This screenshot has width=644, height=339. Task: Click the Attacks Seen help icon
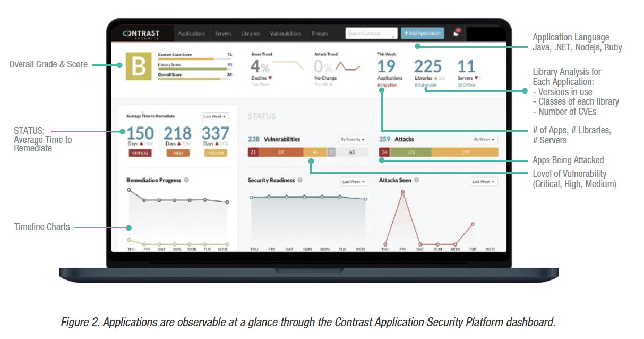[x=416, y=180]
